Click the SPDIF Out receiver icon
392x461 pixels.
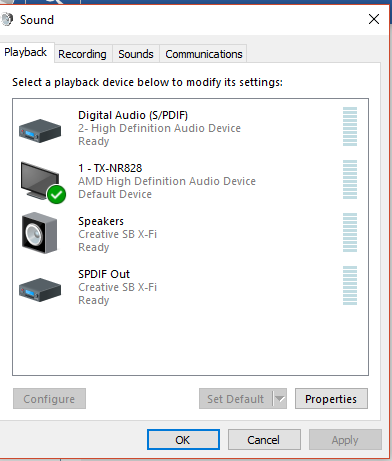(x=40, y=290)
